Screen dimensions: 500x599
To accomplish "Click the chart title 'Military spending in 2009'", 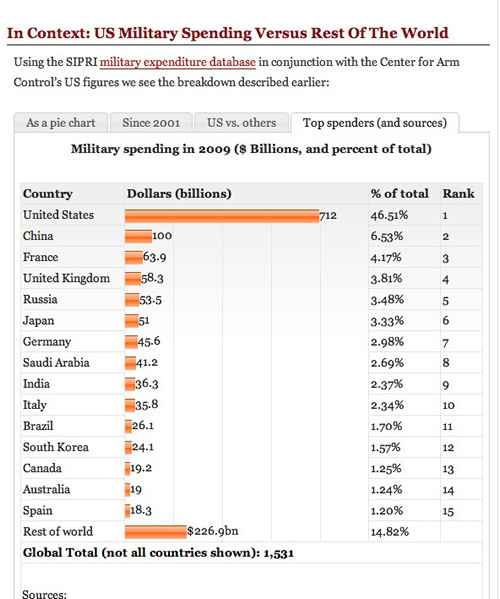I will coord(251,149).
